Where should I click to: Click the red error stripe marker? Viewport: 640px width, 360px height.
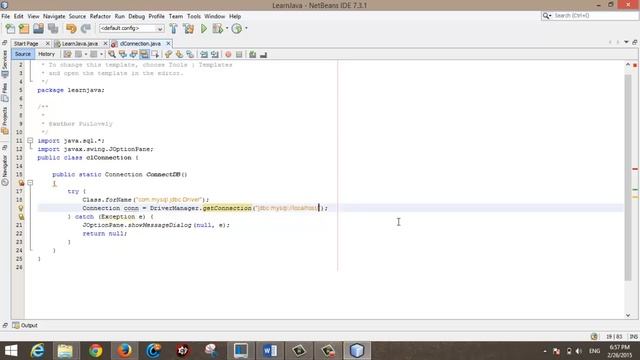click(635, 169)
